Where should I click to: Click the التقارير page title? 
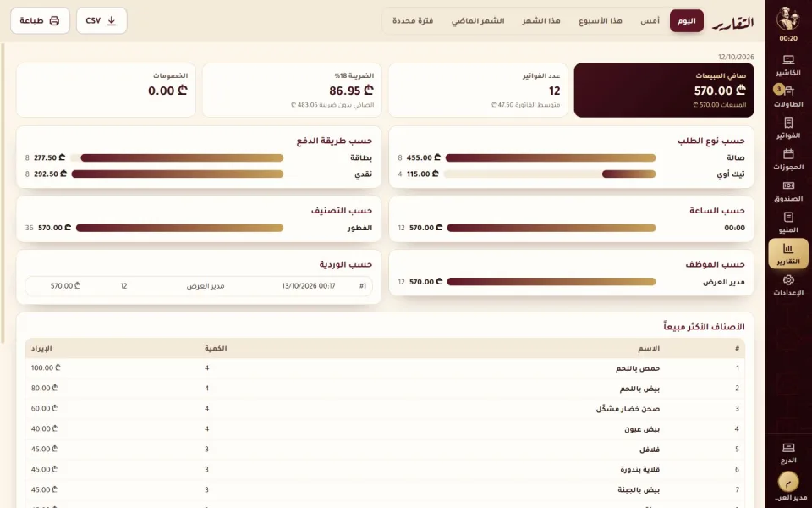[x=732, y=22]
